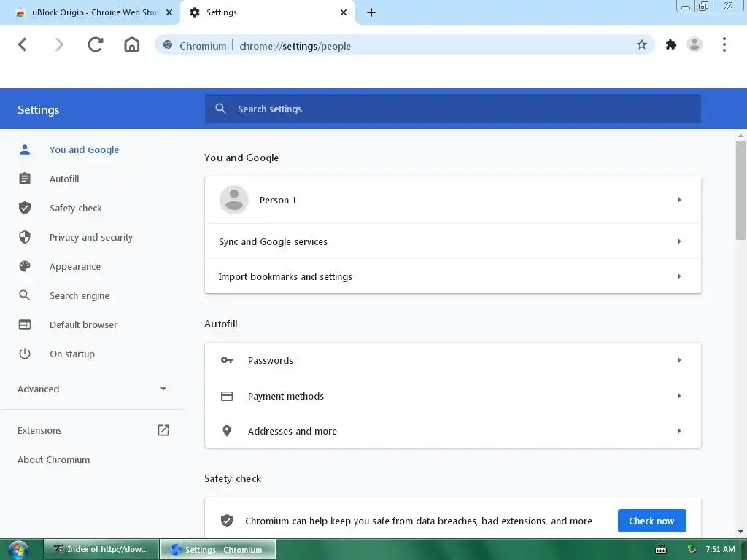Open the home page button
The height and width of the screenshot is (560, 747).
click(x=132, y=44)
